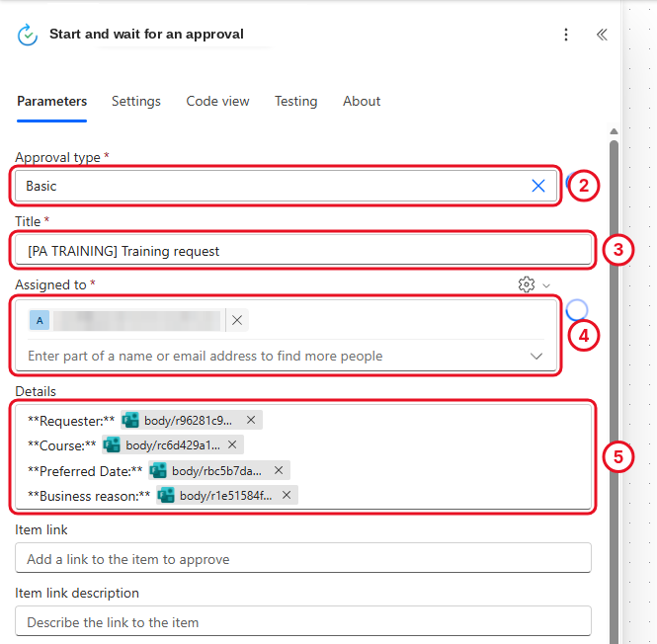Select the body/r1e51584f token

coord(226,495)
